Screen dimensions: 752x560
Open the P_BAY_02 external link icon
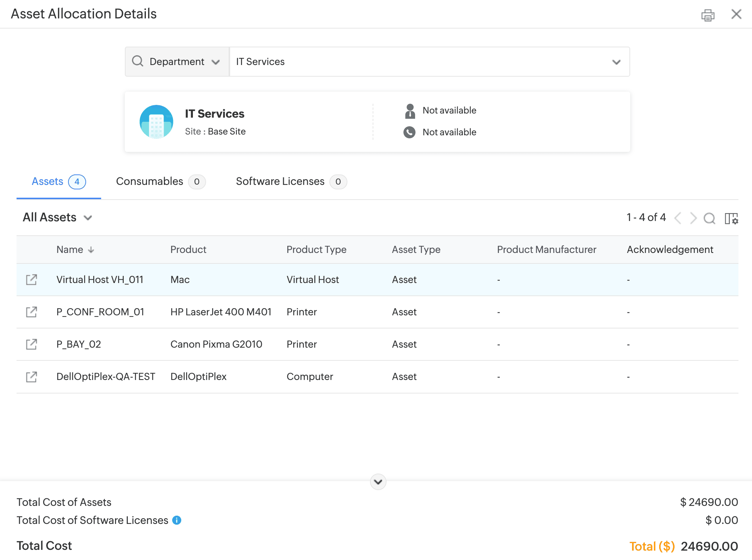pos(32,344)
